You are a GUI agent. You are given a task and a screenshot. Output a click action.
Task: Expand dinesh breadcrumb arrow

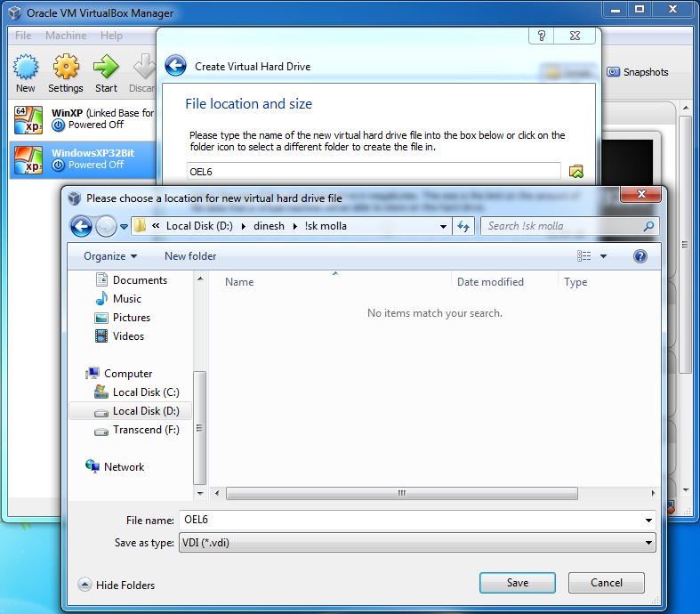[x=294, y=226]
